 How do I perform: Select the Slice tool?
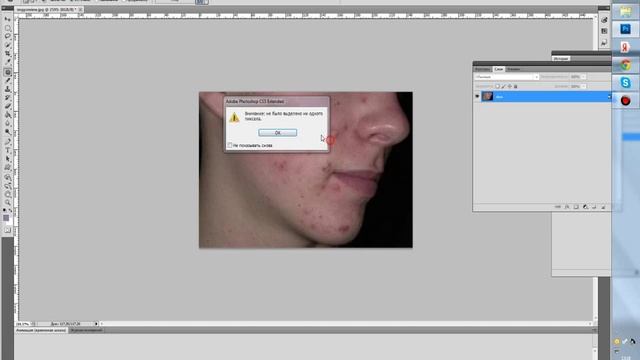[x=8, y=62]
